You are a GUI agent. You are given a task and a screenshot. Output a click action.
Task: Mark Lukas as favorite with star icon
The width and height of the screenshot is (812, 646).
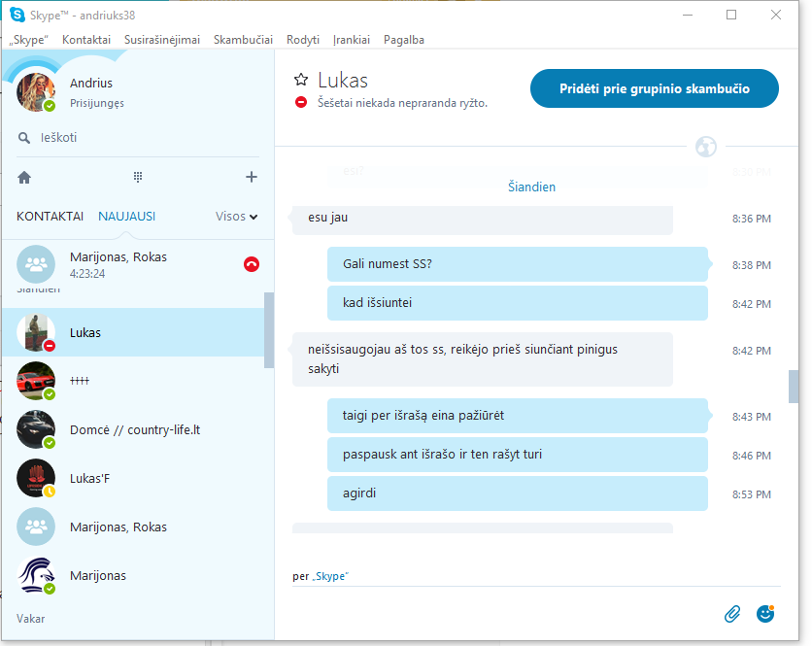tap(301, 80)
